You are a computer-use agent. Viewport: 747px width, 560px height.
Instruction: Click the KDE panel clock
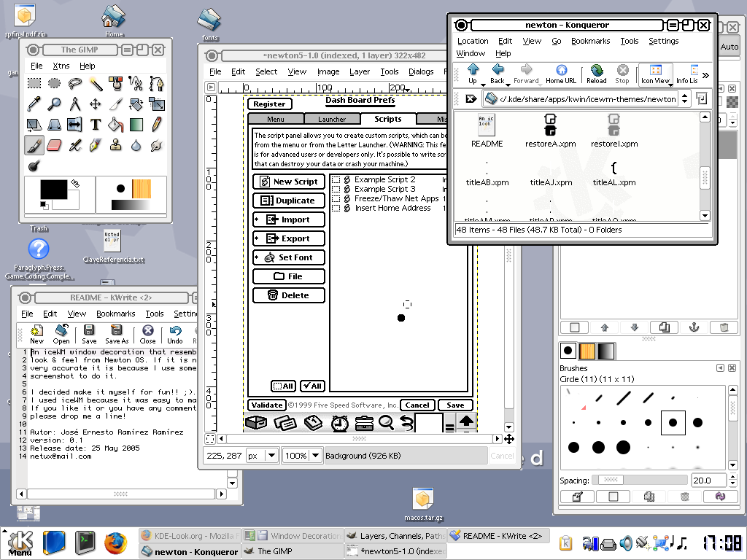click(722, 542)
